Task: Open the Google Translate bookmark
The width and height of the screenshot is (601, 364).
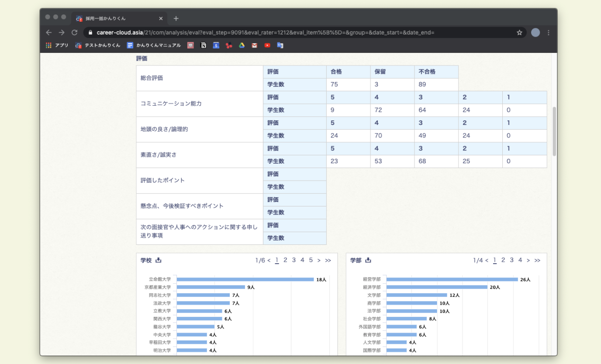Action: (x=280, y=45)
